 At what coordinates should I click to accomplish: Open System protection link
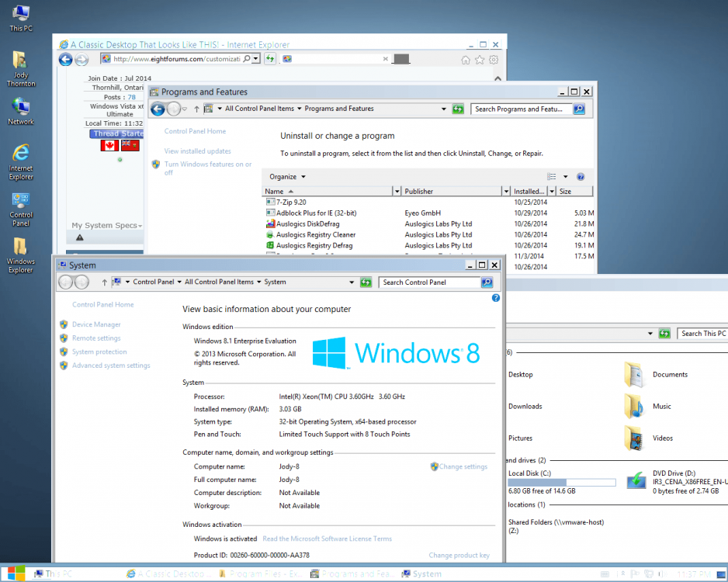(x=99, y=352)
